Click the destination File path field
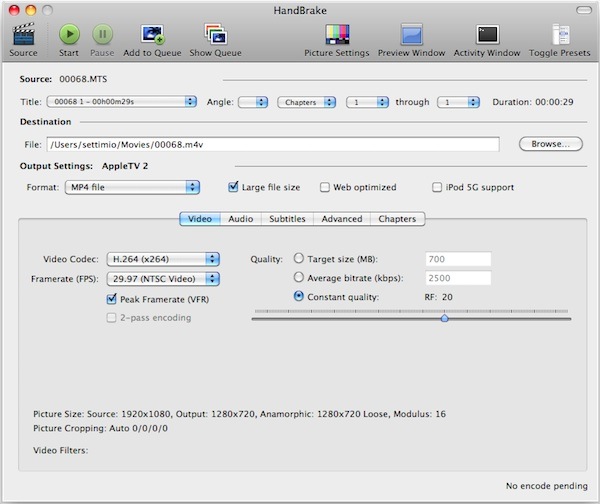 click(273, 144)
